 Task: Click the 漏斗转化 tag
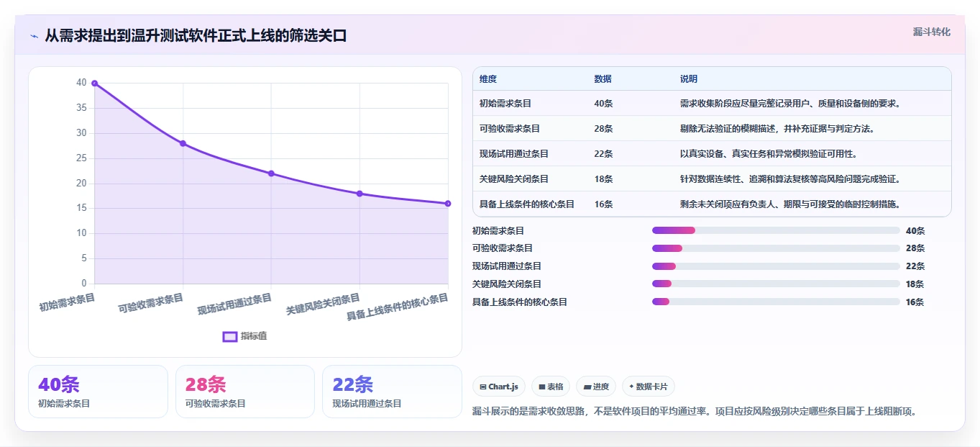pos(932,32)
